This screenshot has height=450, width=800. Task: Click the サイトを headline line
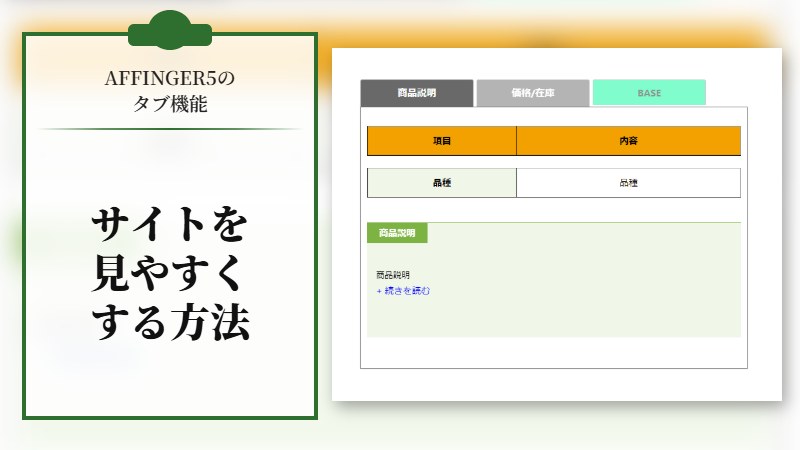(170, 225)
